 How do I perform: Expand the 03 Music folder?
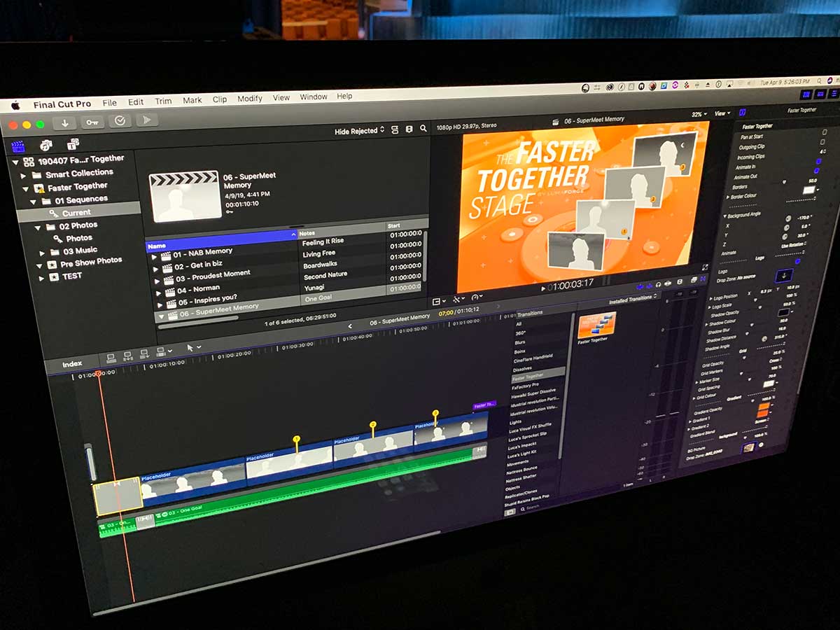tap(43, 252)
